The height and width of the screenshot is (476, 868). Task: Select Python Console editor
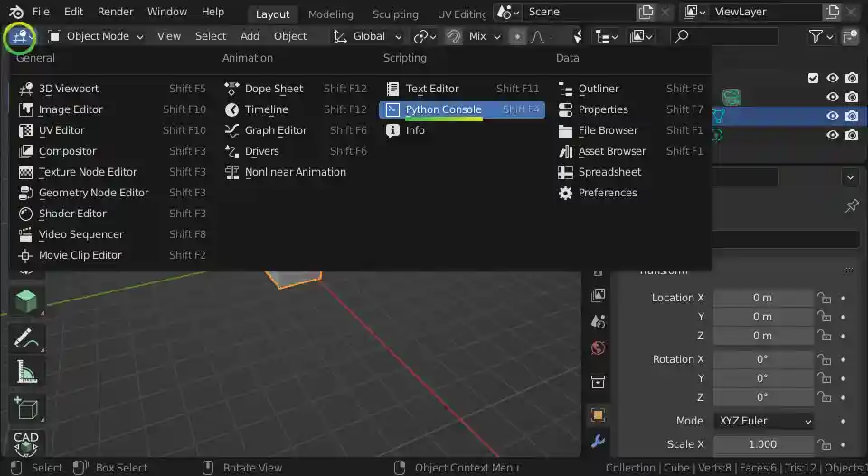tap(462, 109)
